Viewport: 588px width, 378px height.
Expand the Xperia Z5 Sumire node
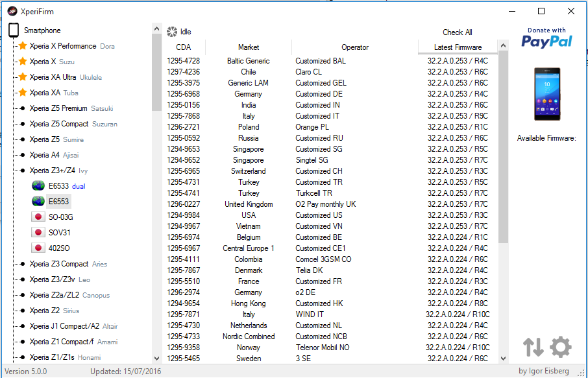coord(23,139)
